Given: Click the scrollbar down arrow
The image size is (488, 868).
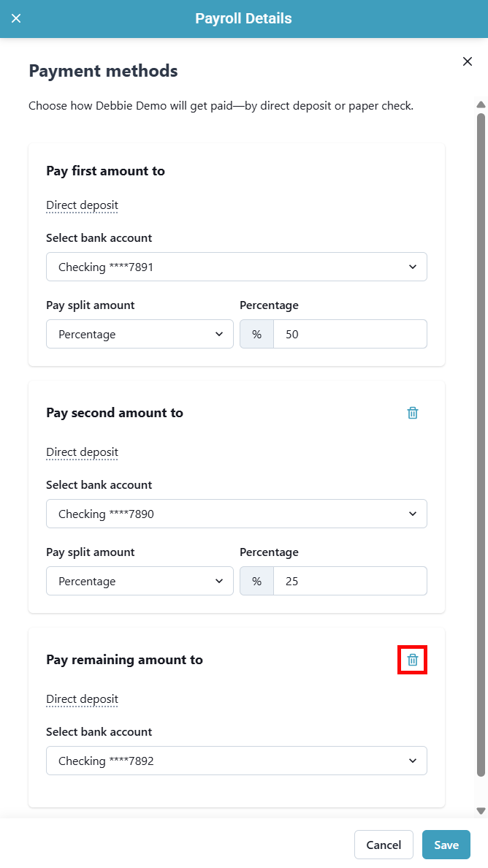Looking at the screenshot, I should (481, 810).
